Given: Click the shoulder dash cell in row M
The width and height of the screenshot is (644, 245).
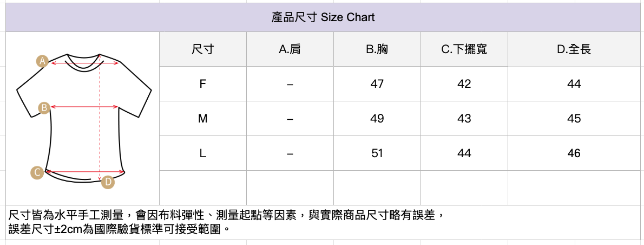Looking at the screenshot, I should pos(290,119).
